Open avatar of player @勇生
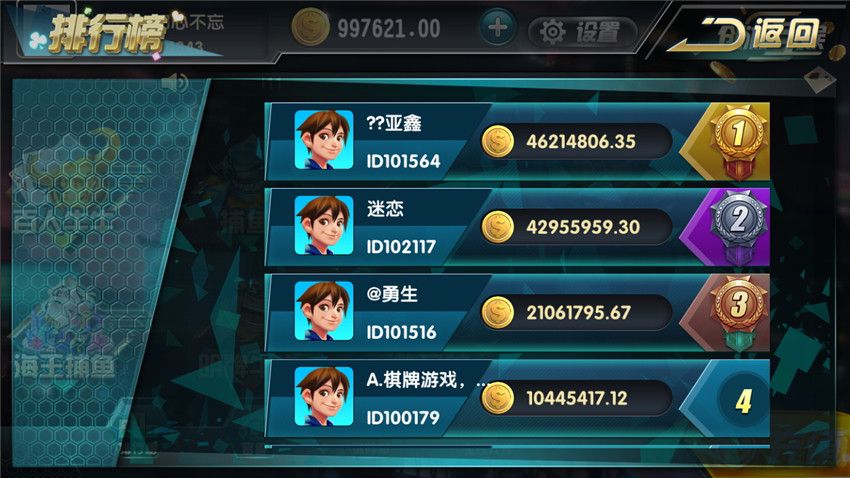Image resolution: width=850 pixels, height=478 pixels. 324,311
